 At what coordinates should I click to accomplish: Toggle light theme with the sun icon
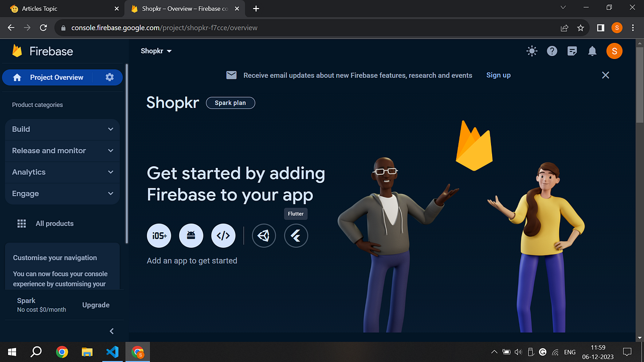point(531,50)
